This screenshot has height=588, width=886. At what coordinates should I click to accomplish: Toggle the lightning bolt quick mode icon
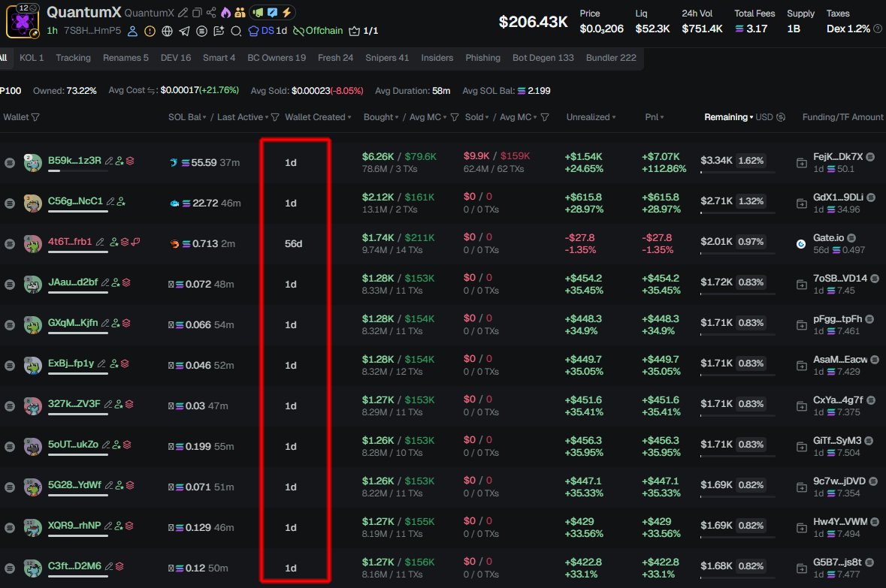[286, 13]
